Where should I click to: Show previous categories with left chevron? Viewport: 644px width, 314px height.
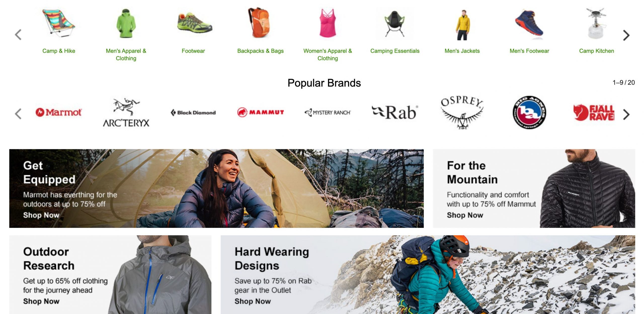(x=18, y=35)
